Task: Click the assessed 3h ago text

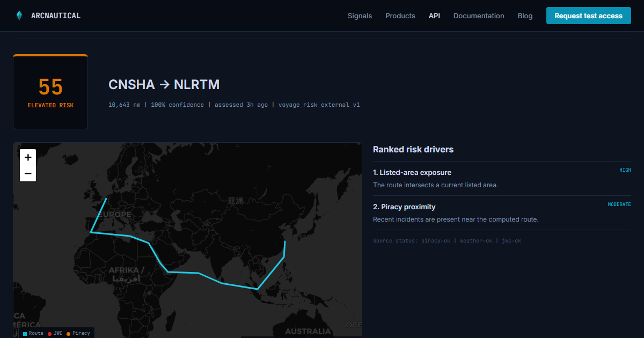Action: click(241, 105)
